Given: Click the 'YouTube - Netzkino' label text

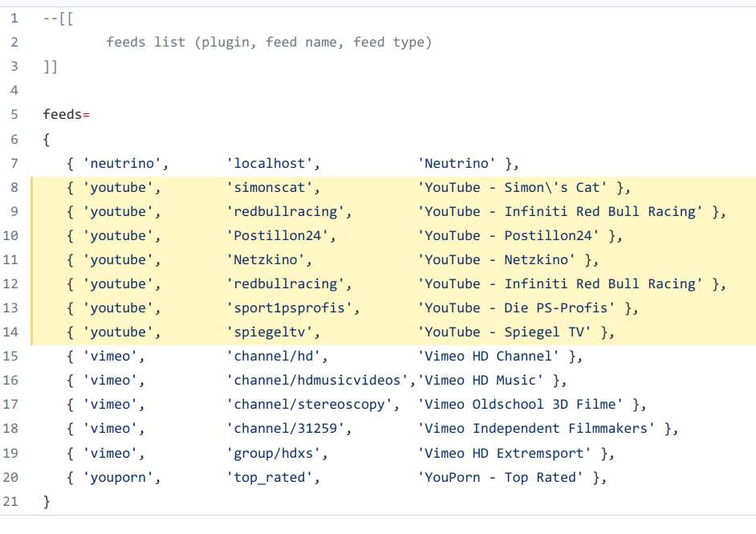Looking at the screenshot, I should 496,259.
